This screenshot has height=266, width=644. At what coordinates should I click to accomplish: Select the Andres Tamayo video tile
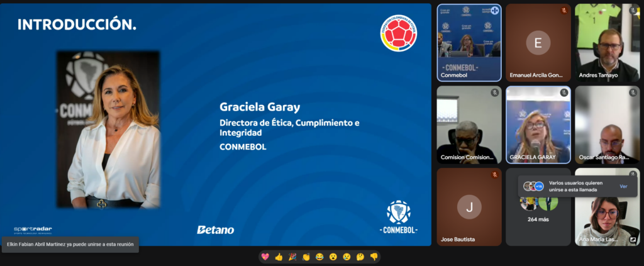coord(607,43)
